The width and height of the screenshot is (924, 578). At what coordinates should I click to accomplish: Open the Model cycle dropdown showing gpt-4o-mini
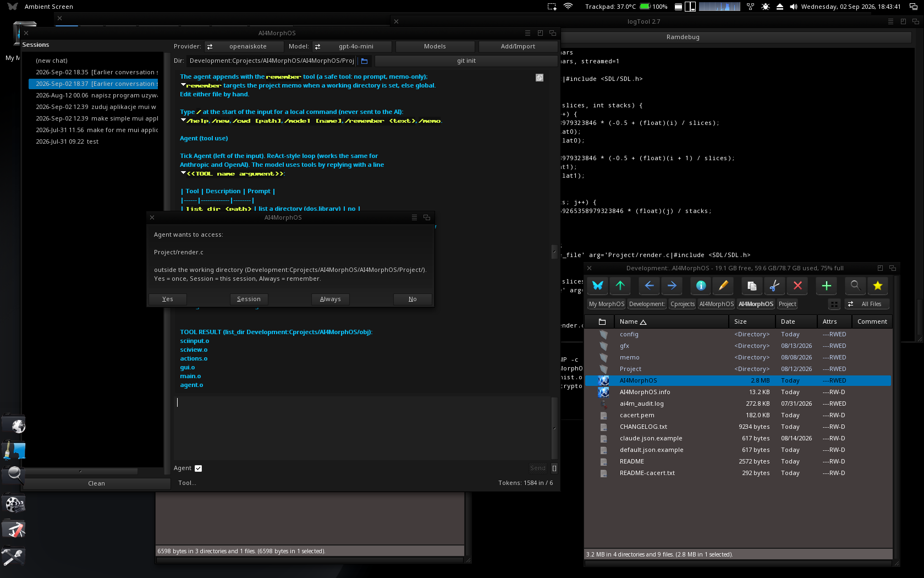tap(352, 46)
